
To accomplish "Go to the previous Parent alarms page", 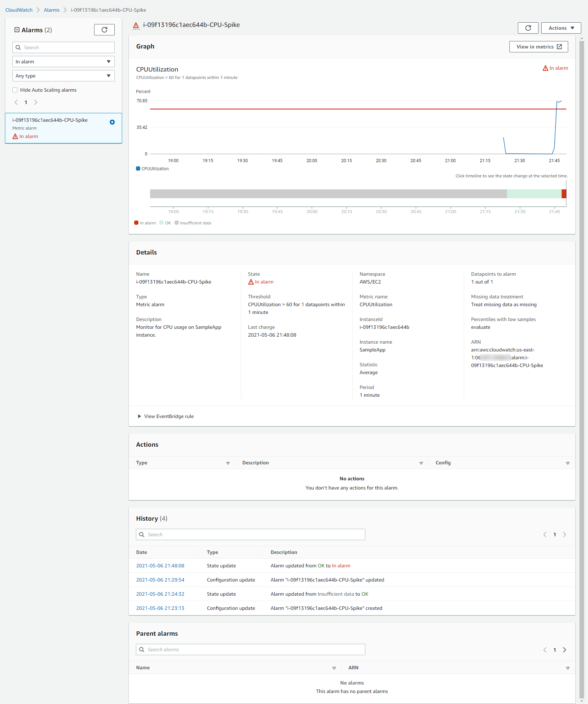I will click(545, 650).
